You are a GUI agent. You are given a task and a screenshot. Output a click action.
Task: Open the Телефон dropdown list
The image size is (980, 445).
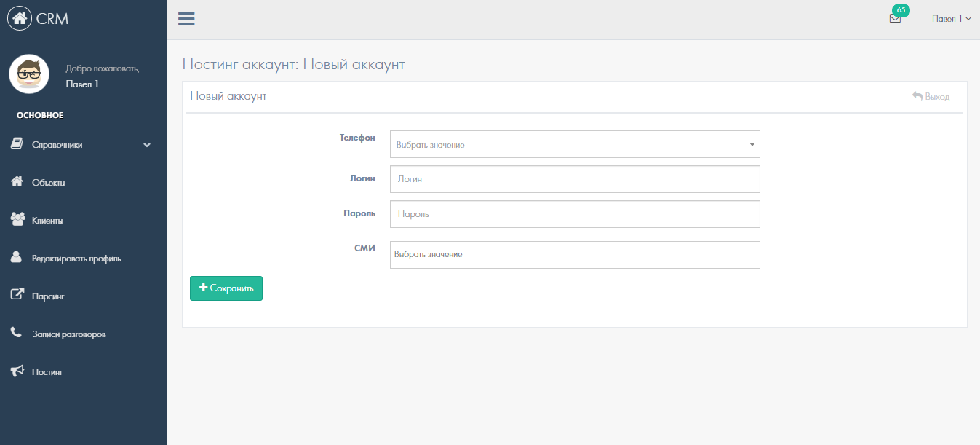coord(575,144)
